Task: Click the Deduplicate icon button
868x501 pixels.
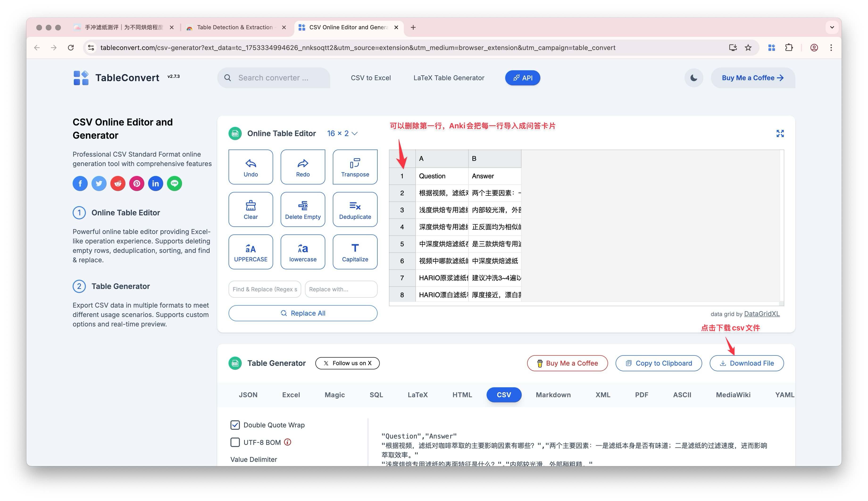Action: point(355,206)
